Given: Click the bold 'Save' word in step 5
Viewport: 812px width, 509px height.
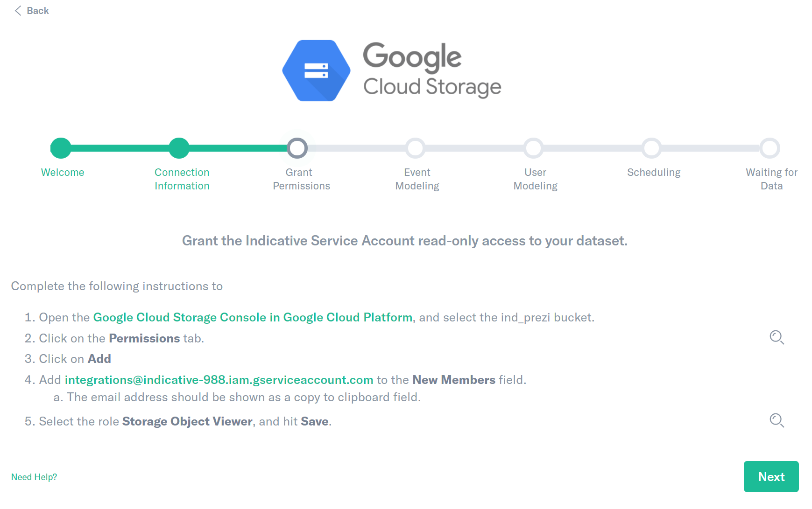Looking at the screenshot, I should click(315, 421).
